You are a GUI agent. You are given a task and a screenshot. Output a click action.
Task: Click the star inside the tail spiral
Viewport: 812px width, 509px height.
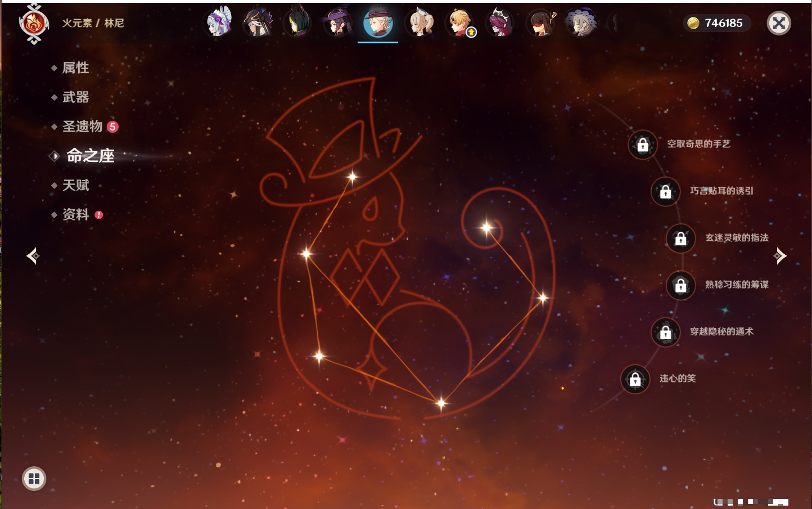(487, 228)
